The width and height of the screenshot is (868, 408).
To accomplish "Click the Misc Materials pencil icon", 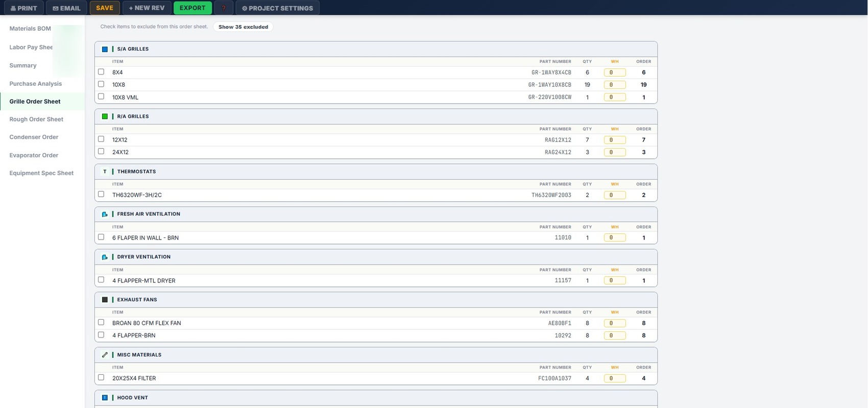I will click(x=105, y=355).
